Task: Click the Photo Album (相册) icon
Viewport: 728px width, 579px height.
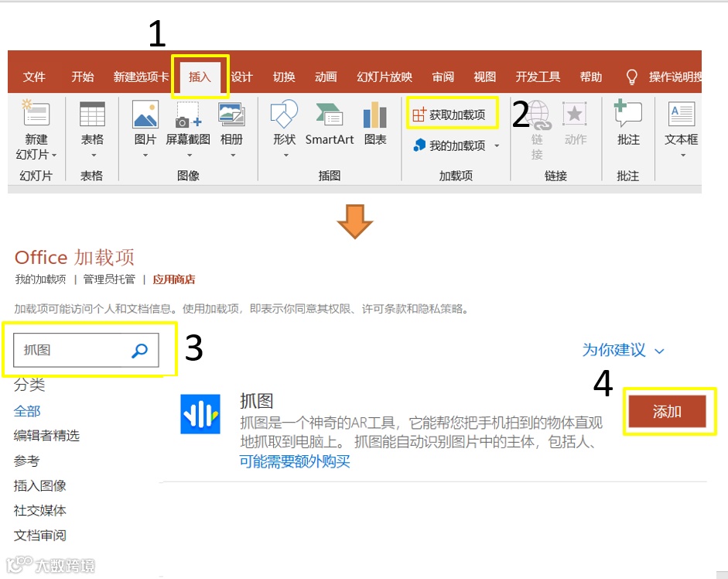Action: pos(231,115)
